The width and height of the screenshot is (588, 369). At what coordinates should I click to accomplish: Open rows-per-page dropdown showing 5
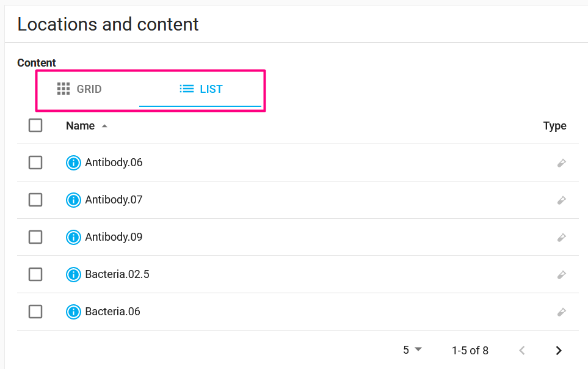click(413, 350)
